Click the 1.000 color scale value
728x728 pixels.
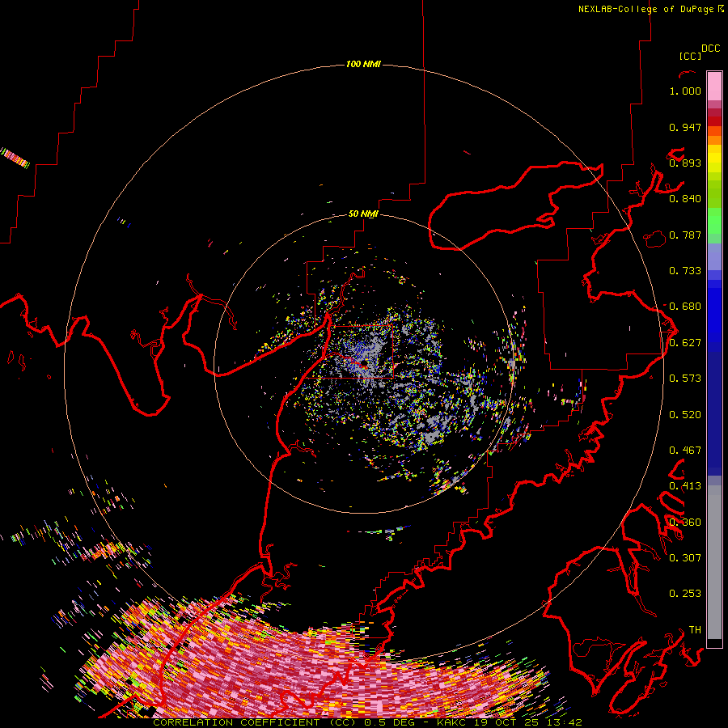[685, 91]
